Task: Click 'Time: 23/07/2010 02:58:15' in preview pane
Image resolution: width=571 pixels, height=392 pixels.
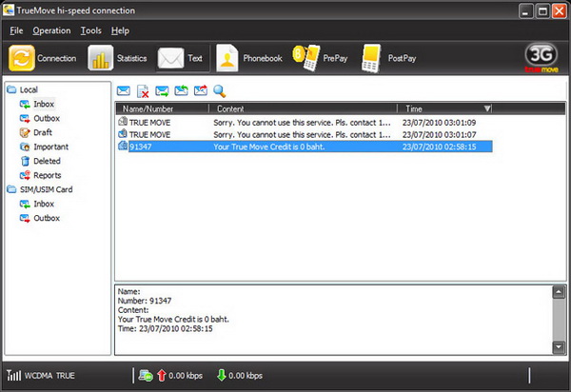Action: coord(165,328)
